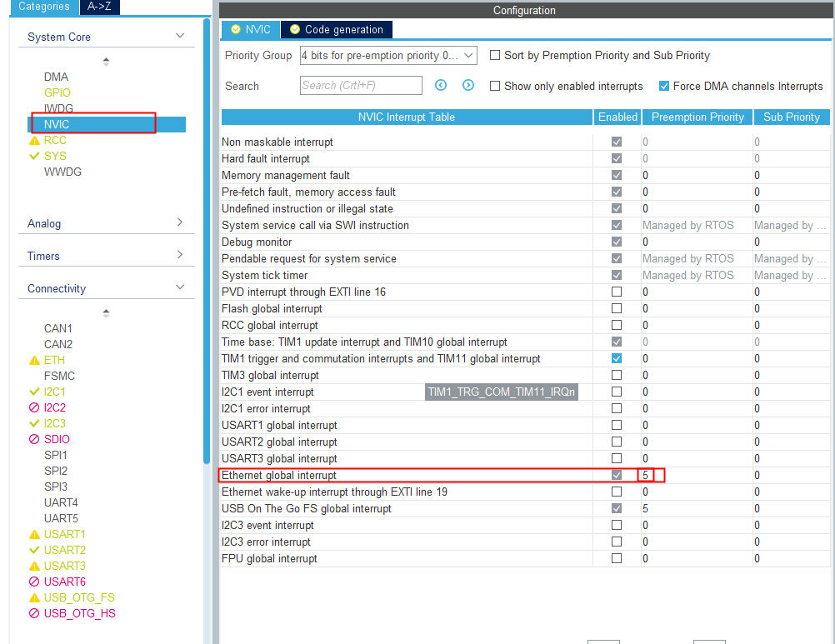The image size is (835, 644).
Task: Enable Show only enabled interrupts
Action: coord(494,86)
